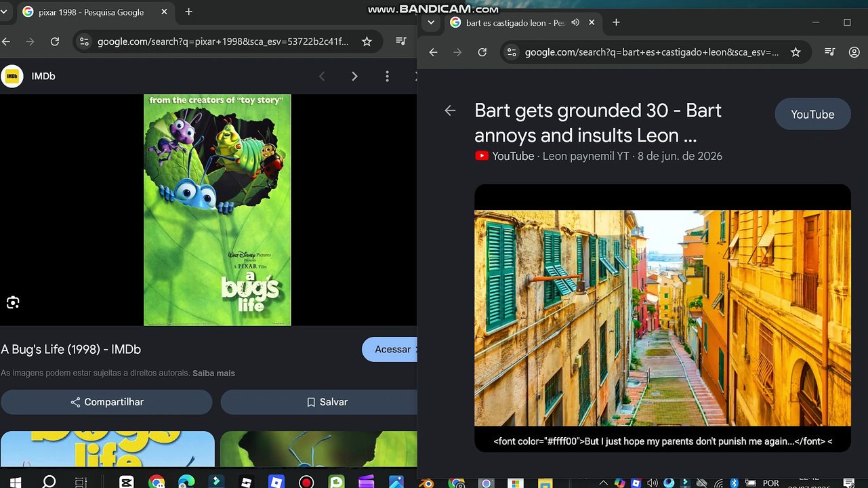Go back in the bart es castigado window toolbar
Screen dimensions: 868x488
pos(434,52)
